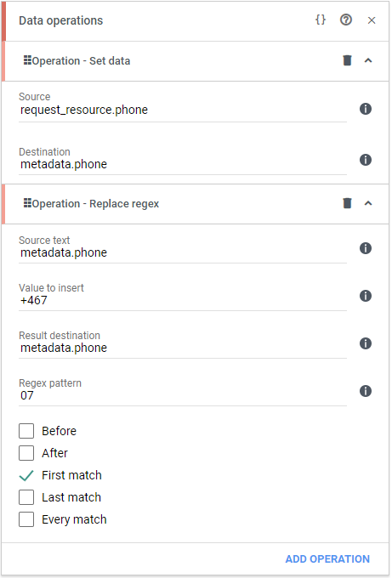Close the Data operations panel
The image size is (392, 578).
pyautogui.click(x=372, y=20)
